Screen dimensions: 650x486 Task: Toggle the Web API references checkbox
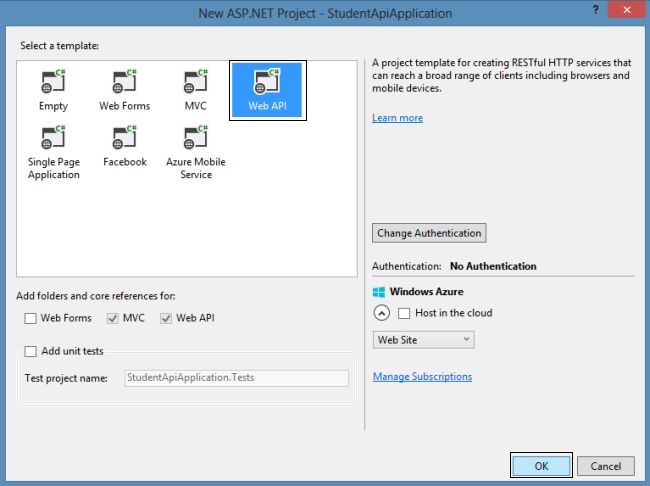(x=166, y=318)
